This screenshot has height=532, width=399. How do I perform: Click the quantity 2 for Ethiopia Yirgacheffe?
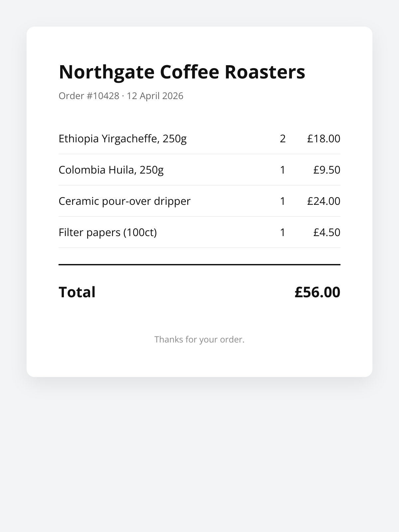283,139
